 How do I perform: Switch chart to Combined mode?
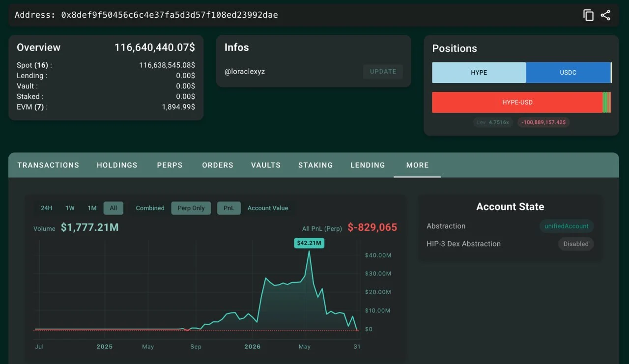(150, 208)
